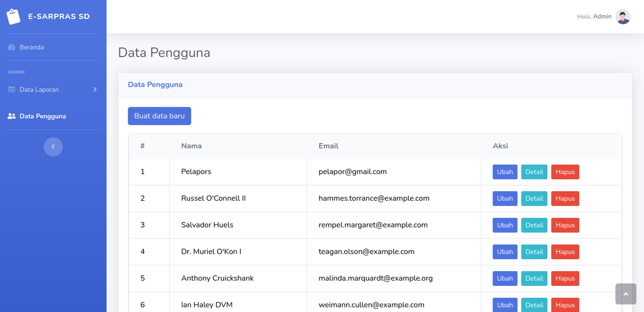644x312 pixels.
Task: Open the Halo, Admin user dropdown
Action: pyautogui.click(x=603, y=17)
